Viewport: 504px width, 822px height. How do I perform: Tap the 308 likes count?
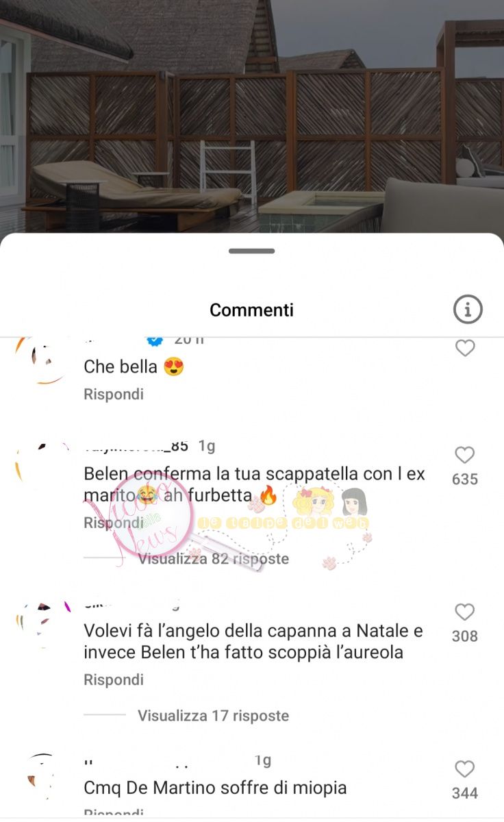(x=465, y=636)
